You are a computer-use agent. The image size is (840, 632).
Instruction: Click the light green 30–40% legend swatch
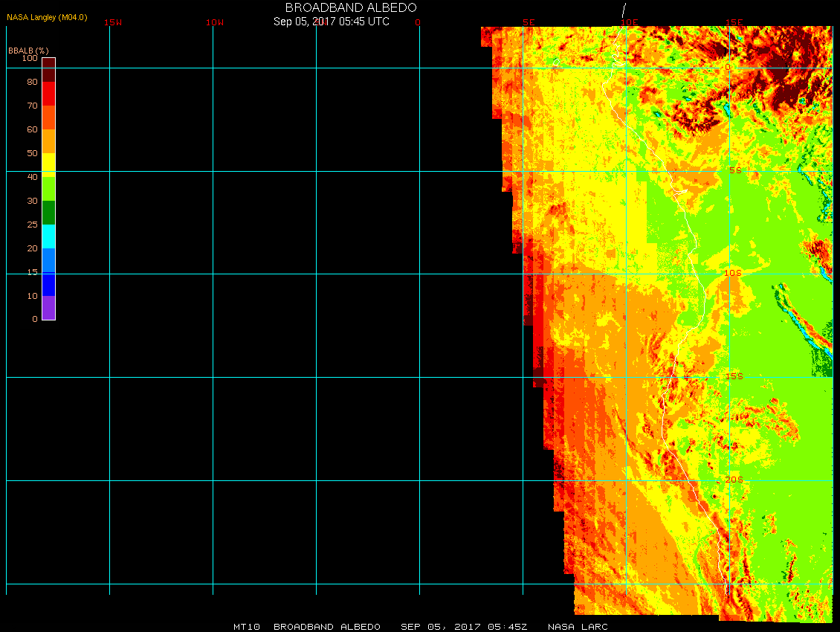pyautogui.click(x=48, y=189)
